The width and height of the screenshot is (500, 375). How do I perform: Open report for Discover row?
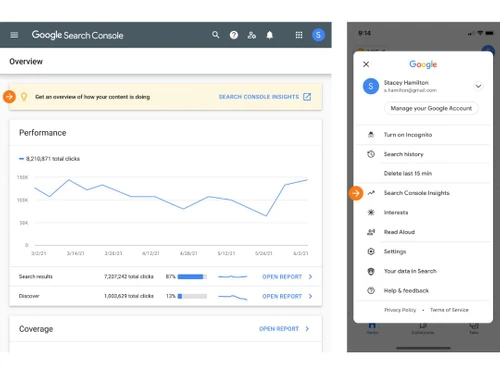pos(282,296)
